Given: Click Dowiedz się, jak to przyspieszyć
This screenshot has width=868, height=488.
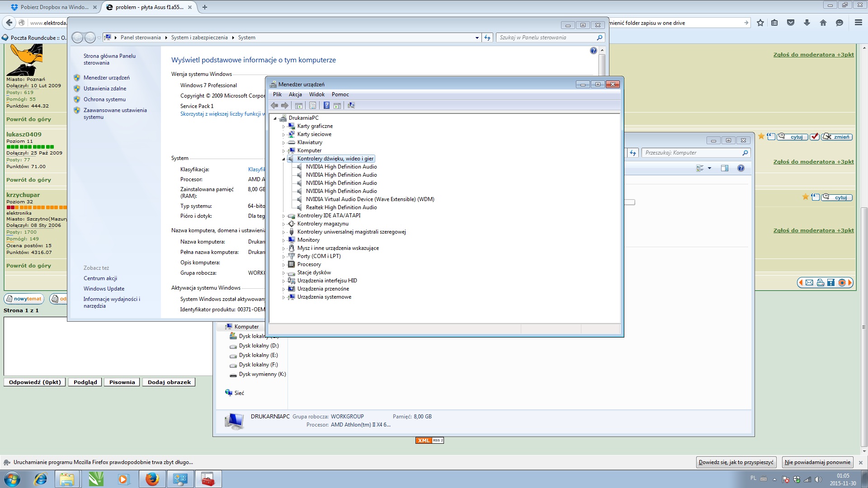Looking at the screenshot, I should coord(736,462).
